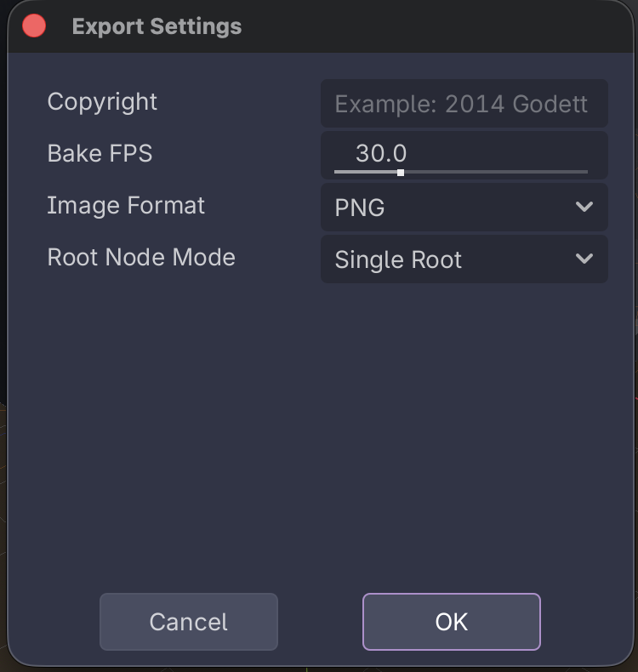Click the Bake FPS slider handle

[x=401, y=173]
